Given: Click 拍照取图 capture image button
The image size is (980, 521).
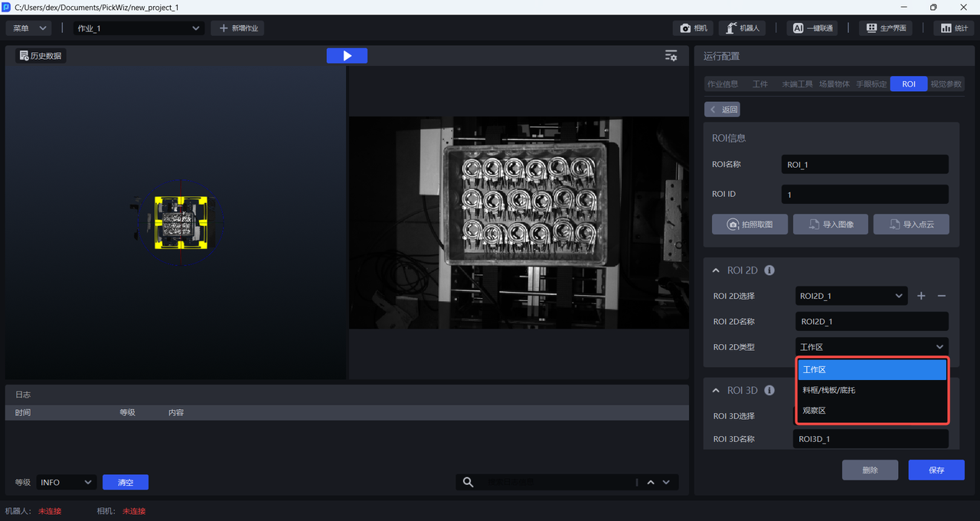Looking at the screenshot, I should [x=750, y=224].
